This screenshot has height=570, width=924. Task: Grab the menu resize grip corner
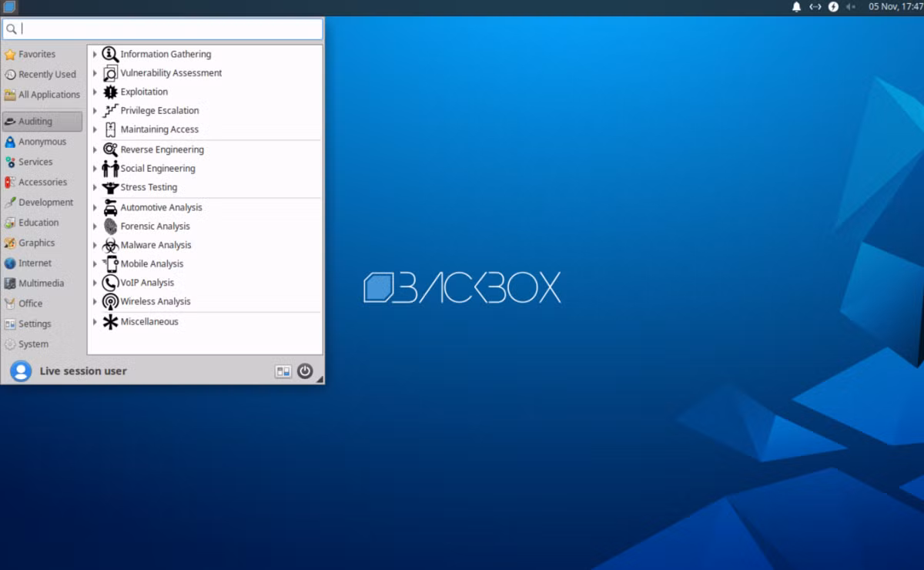tap(320, 380)
